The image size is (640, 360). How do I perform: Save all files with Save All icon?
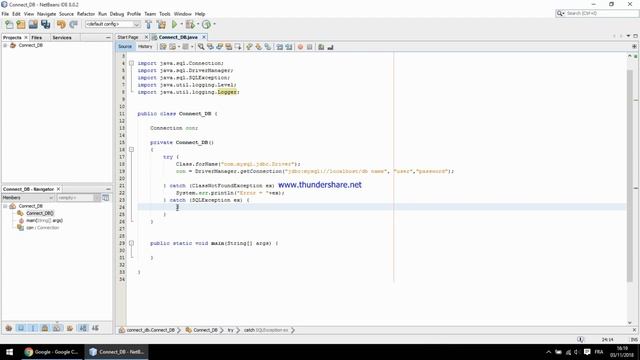45,24
